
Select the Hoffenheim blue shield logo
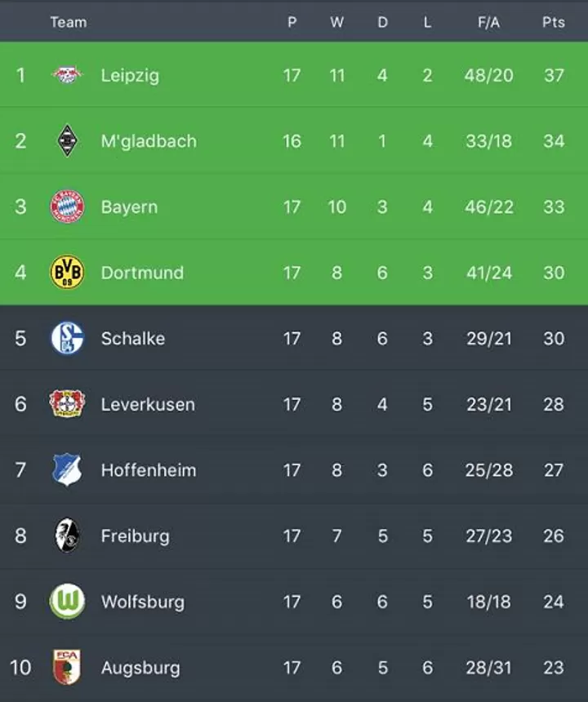(x=67, y=469)
